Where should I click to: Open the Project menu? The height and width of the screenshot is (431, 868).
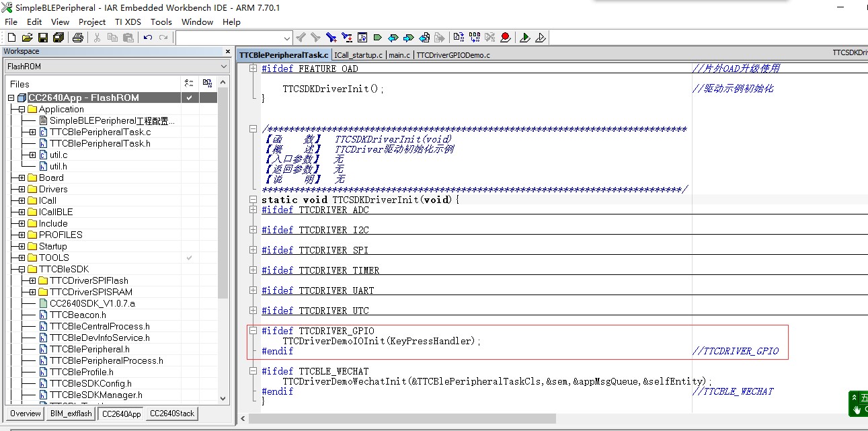(92, 22)
